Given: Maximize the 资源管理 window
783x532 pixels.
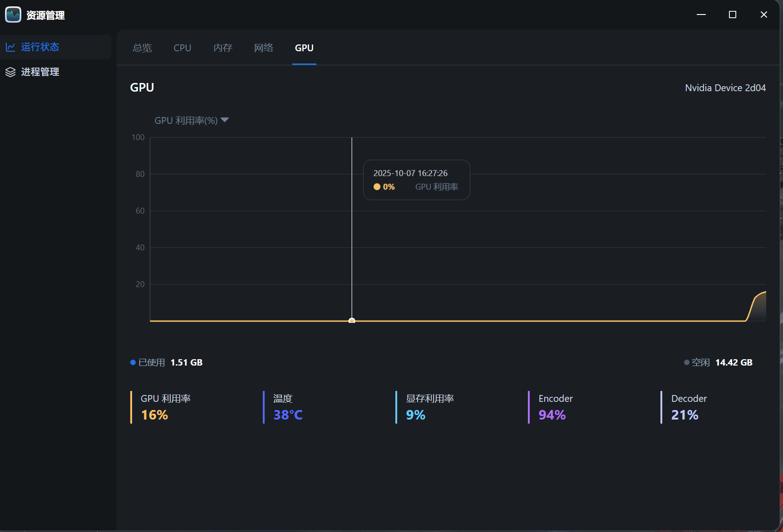Looking at the screenshot, I should pyautogui.click(x=733, y=15).
